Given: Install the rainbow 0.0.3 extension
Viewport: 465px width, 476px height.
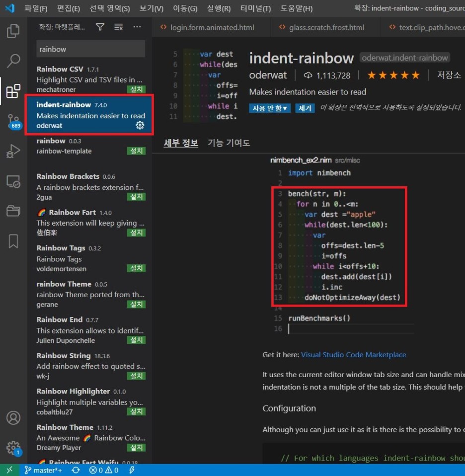Looking at the screenshot, I should click(x=136, y=151).
